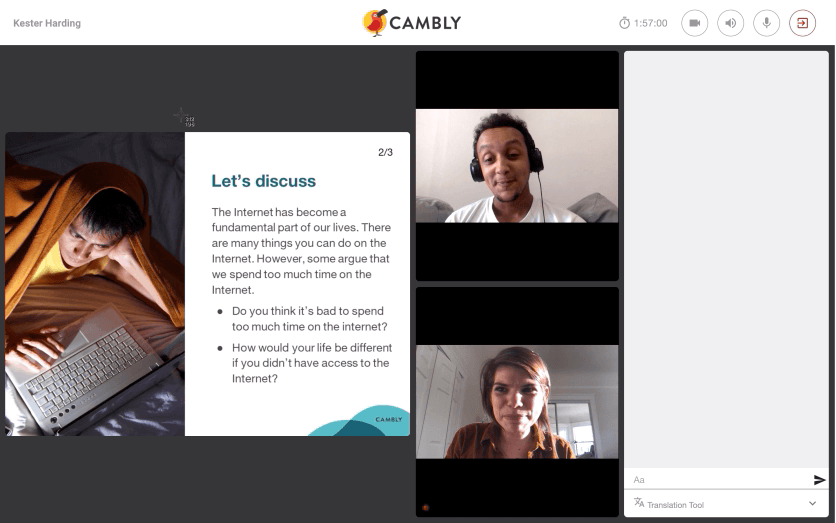Click the chat message input field
This screenshot has height=523, width=836.
click(720, 480)
